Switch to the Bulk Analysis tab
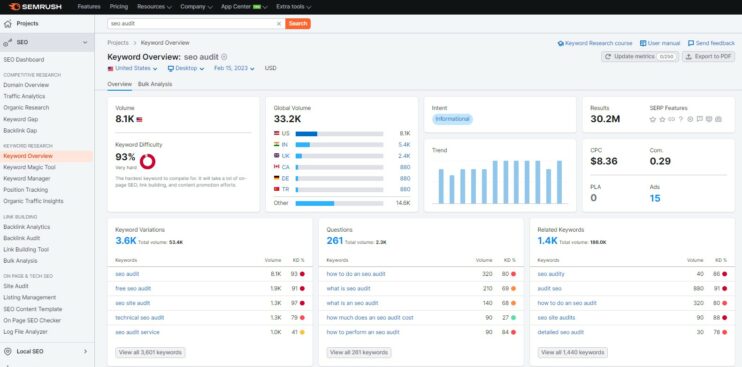This screenshot has width=742, height=367. pyautogui.click(x=155, y=84)
